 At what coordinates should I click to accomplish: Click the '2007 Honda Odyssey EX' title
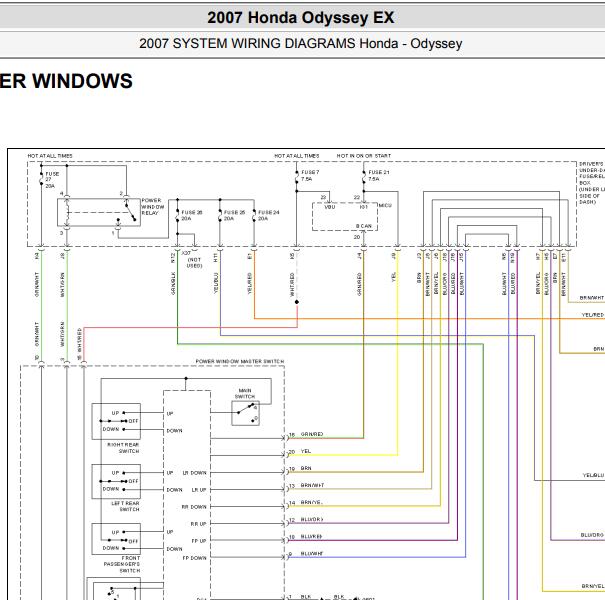(301, 18)
